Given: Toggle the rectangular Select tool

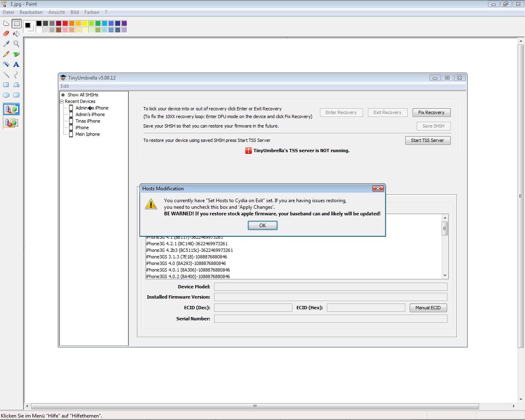Looking at the screenshot, I should (16, 23).
